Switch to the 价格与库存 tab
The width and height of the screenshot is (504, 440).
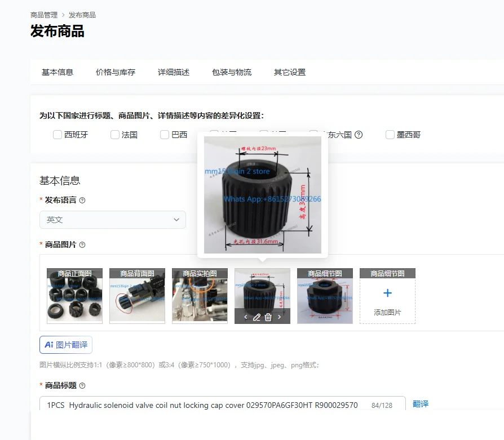pyautogui.click(x=116, y=72)
